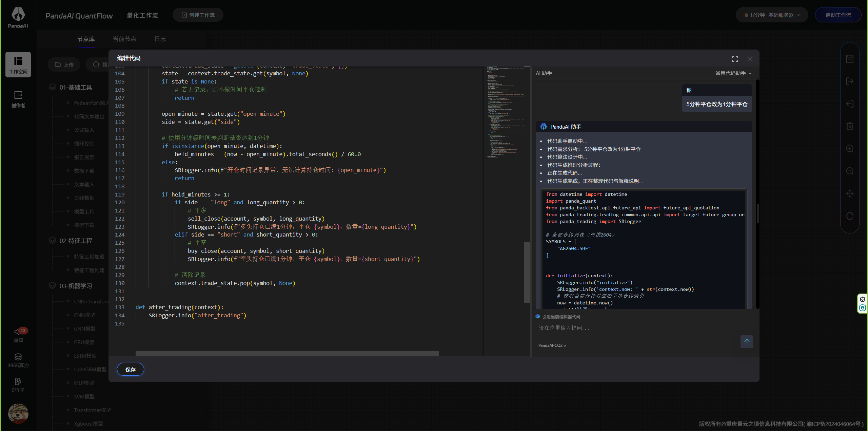Click the 保存 button
The height and width of the screenshot is (431, 868).
tap(131, 370)
